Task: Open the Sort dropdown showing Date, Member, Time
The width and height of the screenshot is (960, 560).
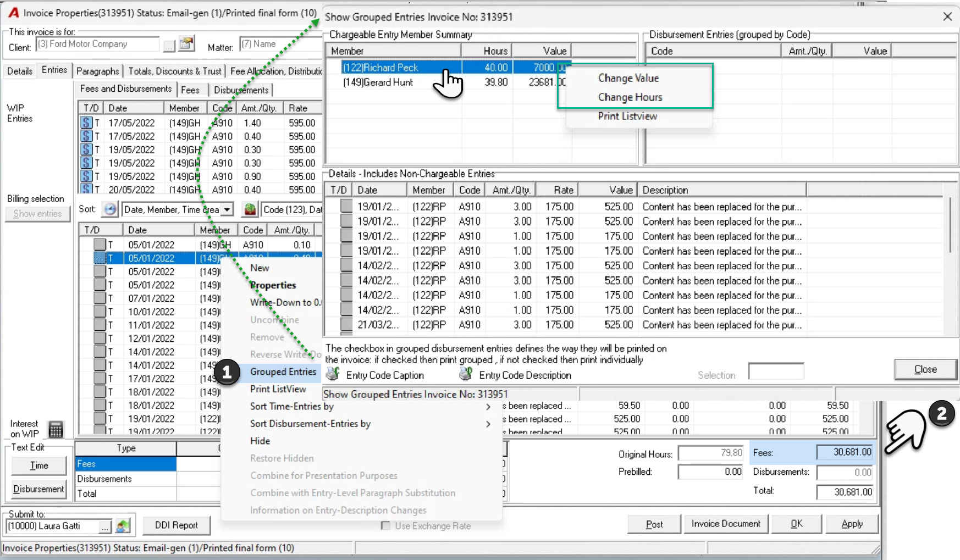Action: click(x=227, y=209)
